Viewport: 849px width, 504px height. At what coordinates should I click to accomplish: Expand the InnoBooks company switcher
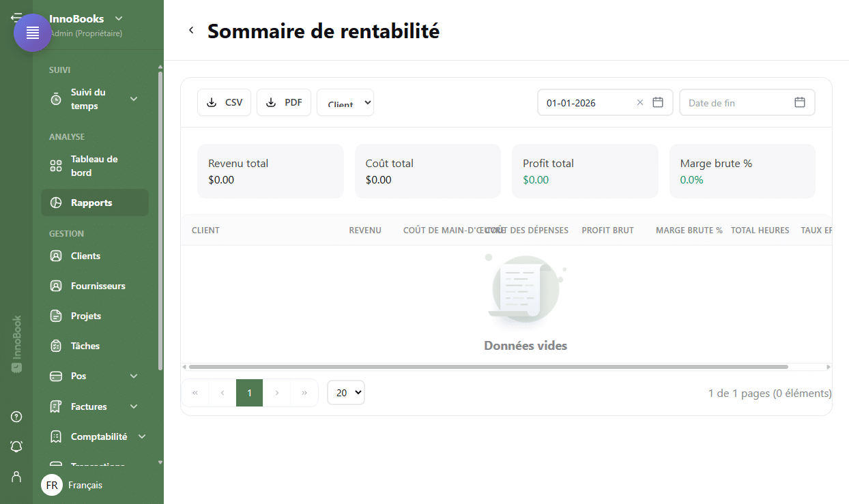(119, 18)
